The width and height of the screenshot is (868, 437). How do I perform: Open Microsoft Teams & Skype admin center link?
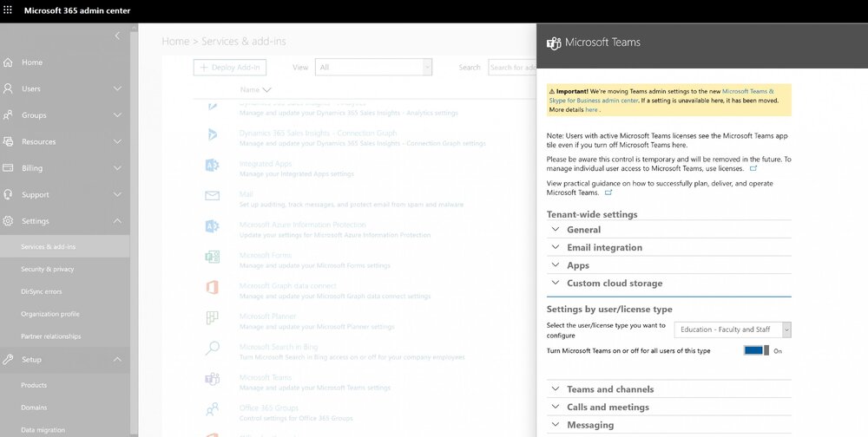(661, 95)
